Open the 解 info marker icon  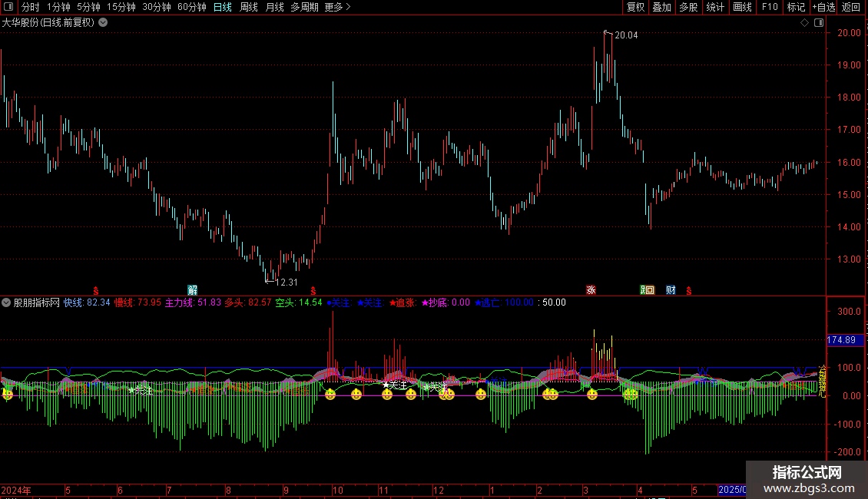pos(192,290)
